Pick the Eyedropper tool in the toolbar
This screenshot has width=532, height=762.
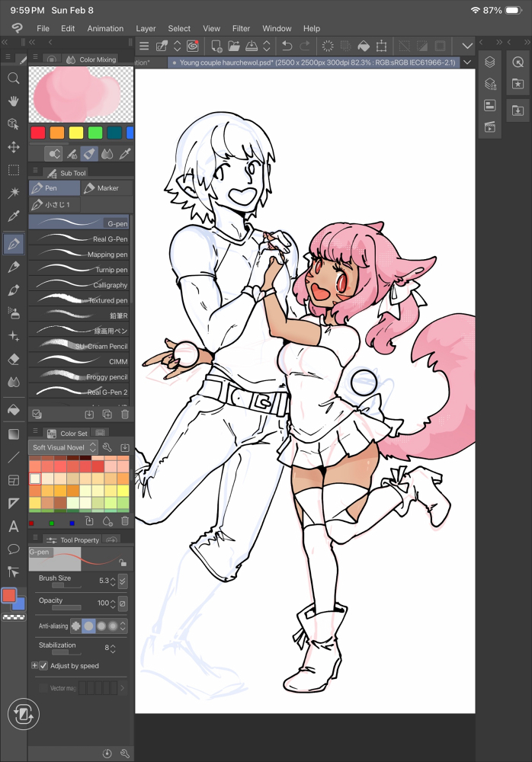14,216
